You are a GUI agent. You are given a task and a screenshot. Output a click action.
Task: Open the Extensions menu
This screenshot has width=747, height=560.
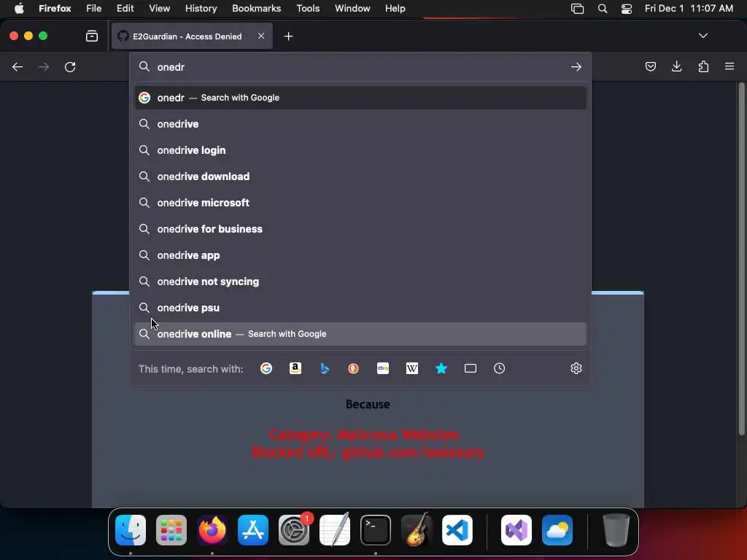coord(703,66)
